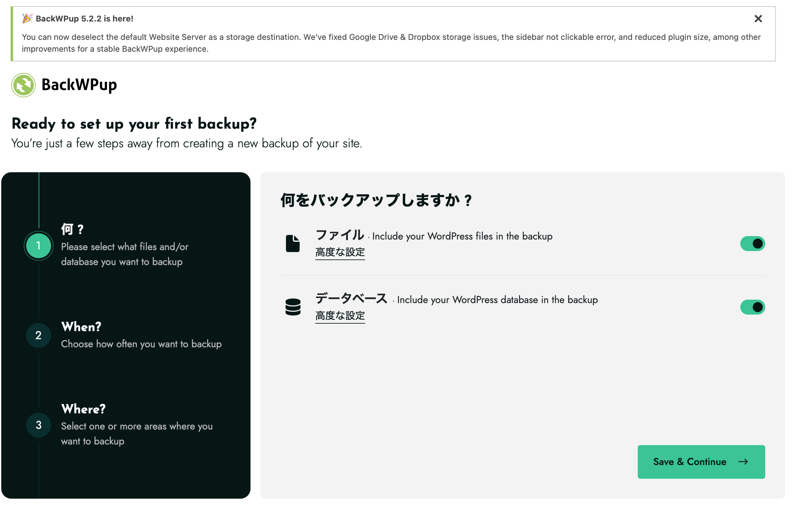The height and width of the screenshot is (532, 792).
Task: Click the Where? step heading
Action: click(83, 409)
